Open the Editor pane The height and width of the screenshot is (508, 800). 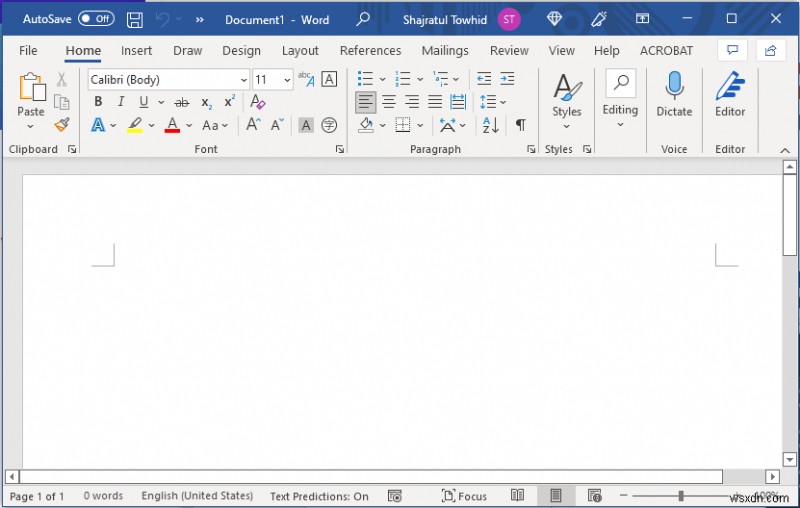[730, 95]
